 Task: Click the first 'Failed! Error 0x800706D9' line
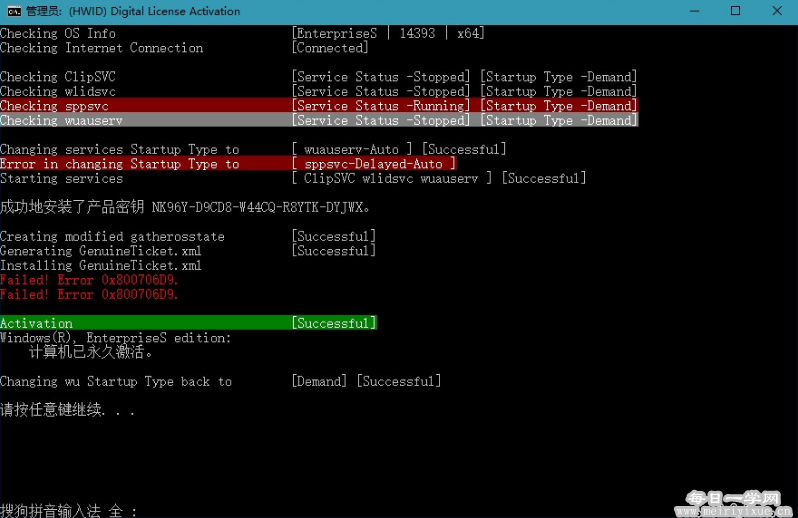[89, 280]
